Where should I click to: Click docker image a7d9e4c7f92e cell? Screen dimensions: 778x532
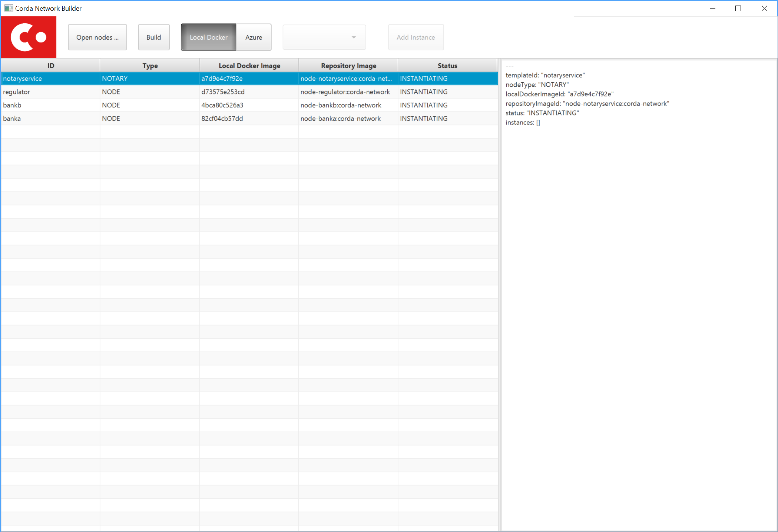(249, 79)
